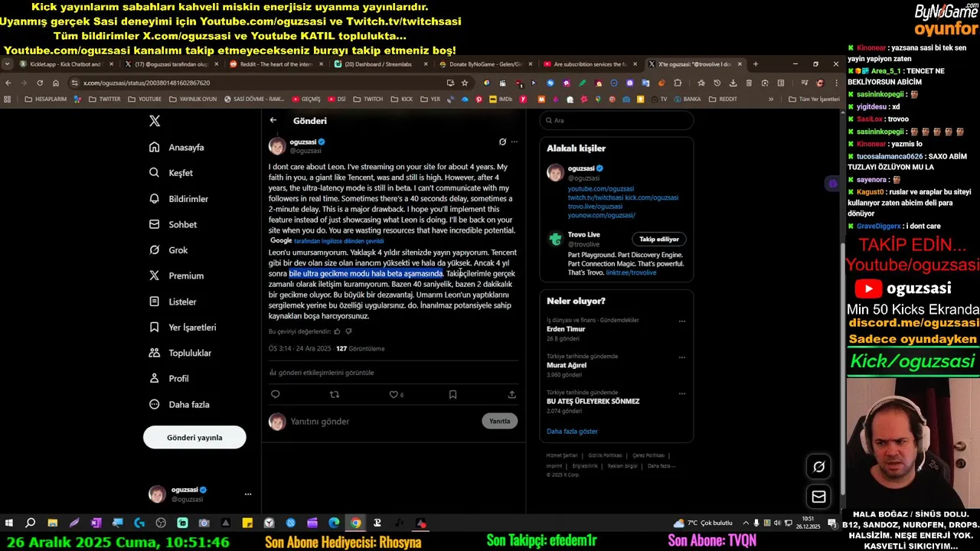
Task: Open Premium from the sidebar
Action: (177, 275)
